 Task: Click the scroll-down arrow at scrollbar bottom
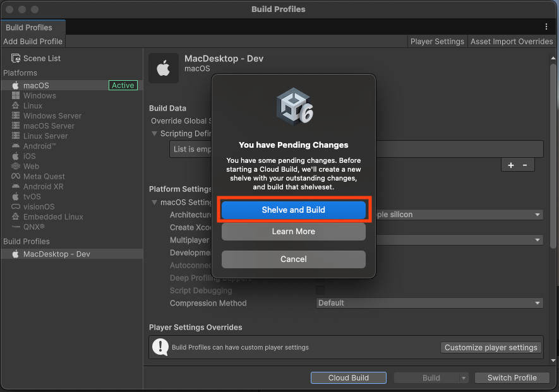tap(553, 360)
